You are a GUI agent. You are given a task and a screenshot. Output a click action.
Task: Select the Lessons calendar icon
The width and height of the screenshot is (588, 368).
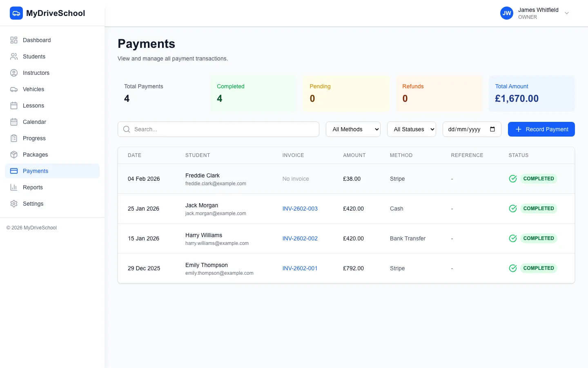(13, 105)
